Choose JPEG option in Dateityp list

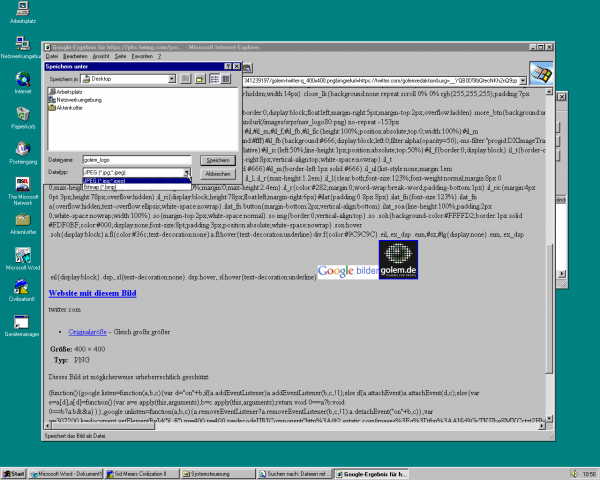[x=137, y=181]
